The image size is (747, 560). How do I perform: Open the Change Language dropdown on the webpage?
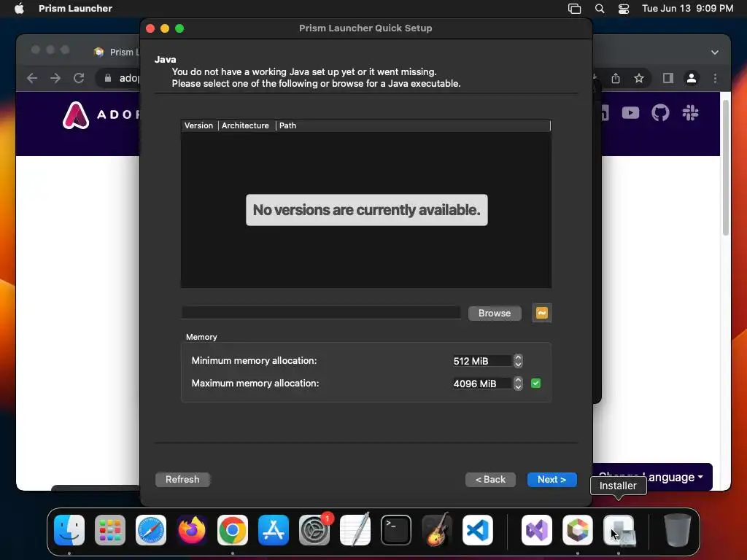(653, 477)
